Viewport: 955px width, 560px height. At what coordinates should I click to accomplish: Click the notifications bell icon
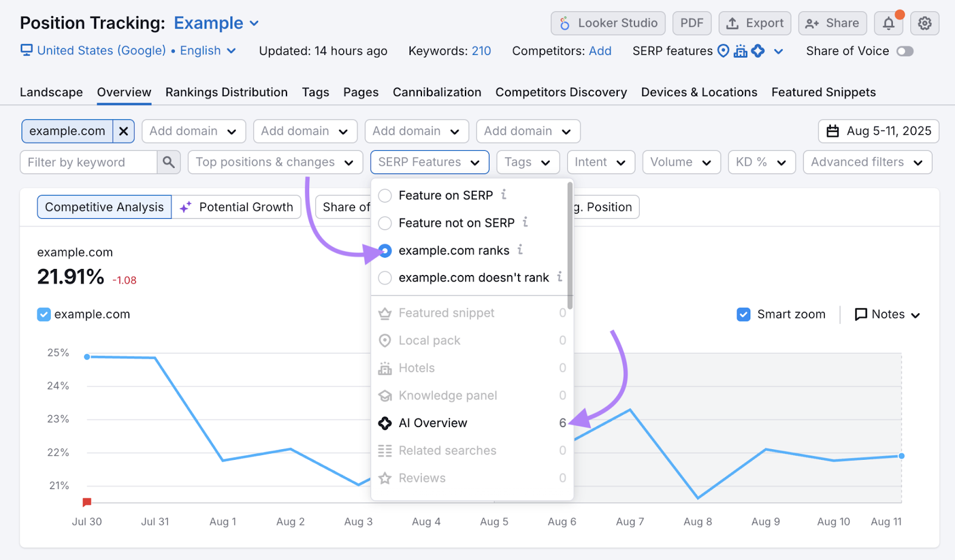pyautogui.click(x=888, y=23)
